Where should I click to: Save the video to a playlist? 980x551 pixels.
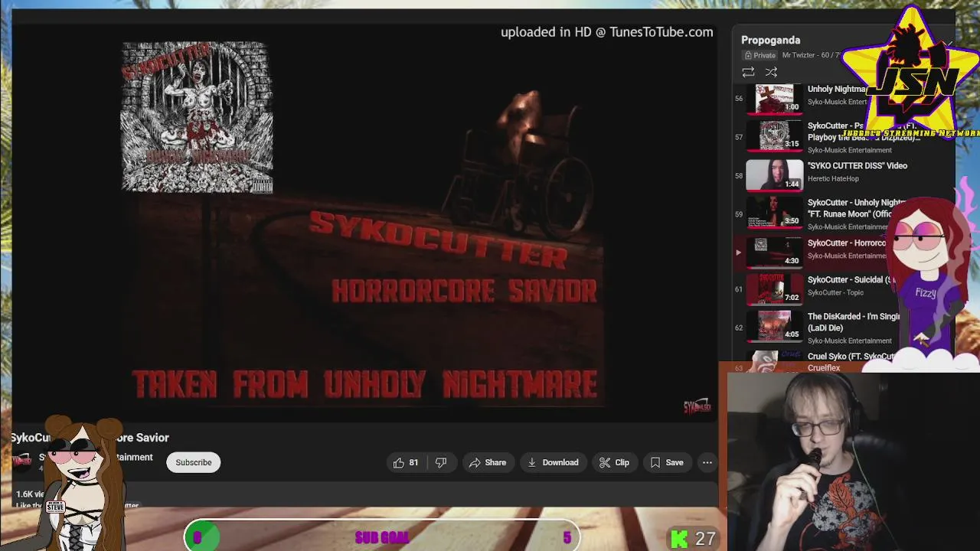pyautogui.click(x=667, y=462)
